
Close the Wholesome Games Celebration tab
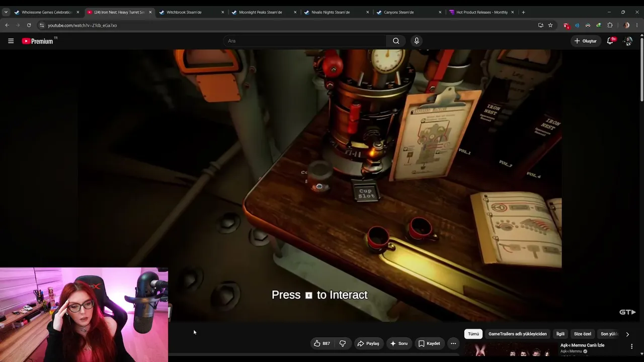78,12
